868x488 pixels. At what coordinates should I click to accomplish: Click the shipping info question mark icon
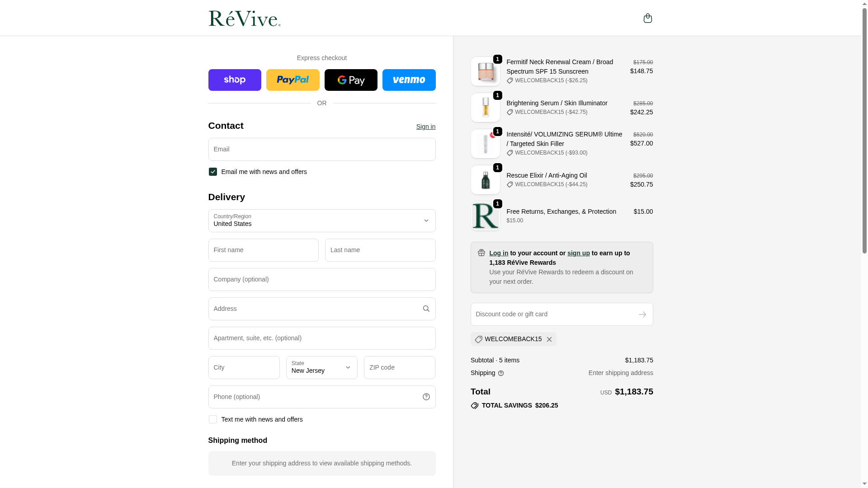coord(501,373)
